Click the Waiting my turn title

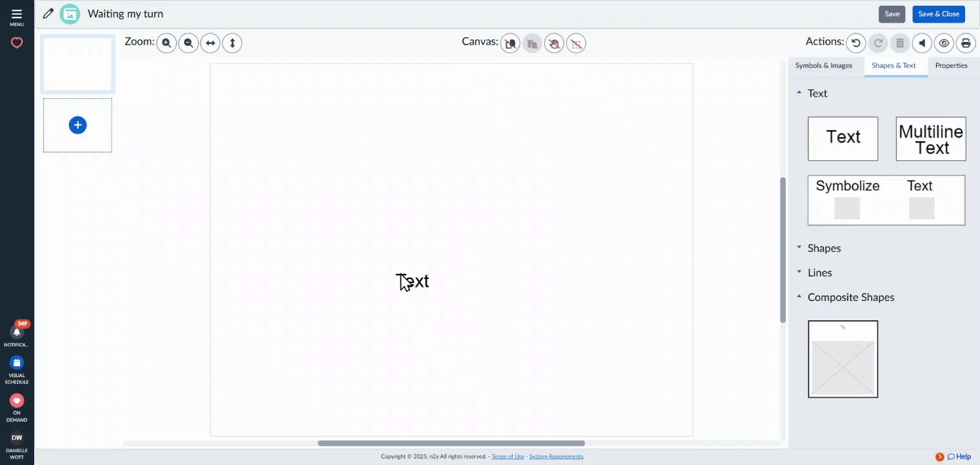point(125,14)
